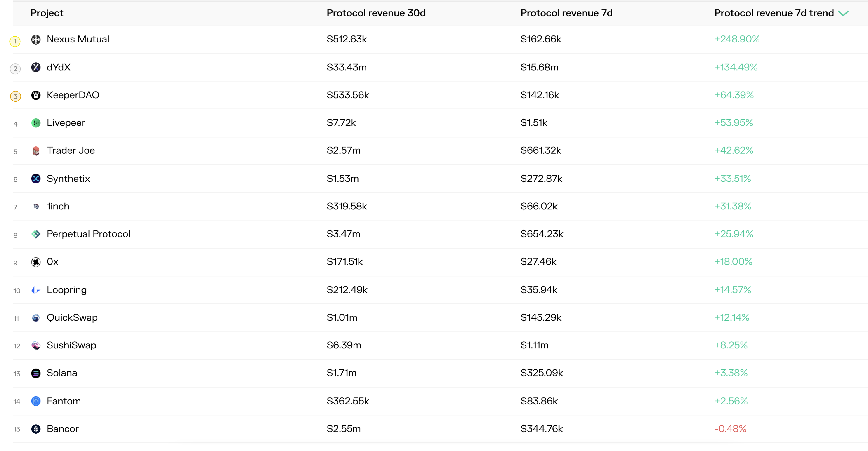
Task: Open the QuickSwap project link
Action: click(72, 318)
